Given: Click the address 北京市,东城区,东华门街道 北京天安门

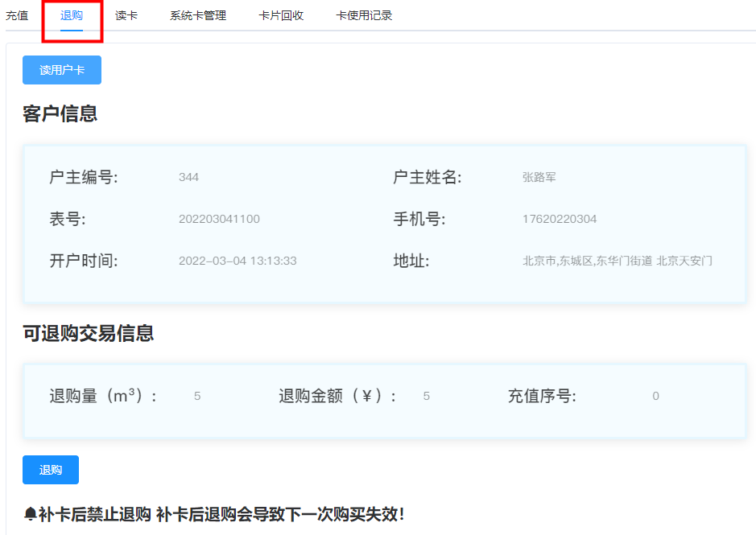Looking at the screenshot, I should click(x=618, y=261).
